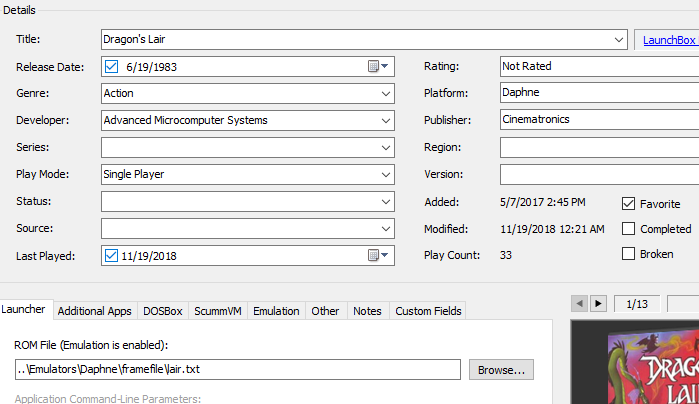Expand the Title dropdown arrow
The width and height of the screenshot is (699, 404).
[x=618, y=40]
